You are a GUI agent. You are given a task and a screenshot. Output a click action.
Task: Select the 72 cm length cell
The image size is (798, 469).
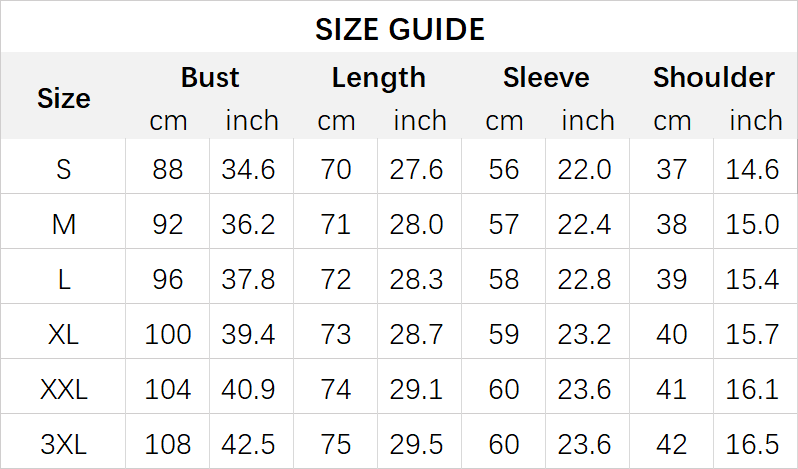pyautogui.click(x=336, y=279)
